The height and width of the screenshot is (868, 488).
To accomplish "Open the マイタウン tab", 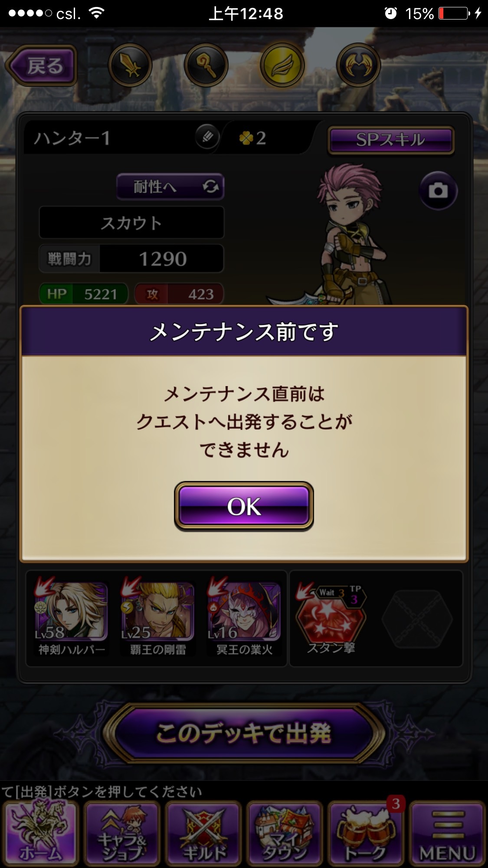I will (x=285, y=833).
